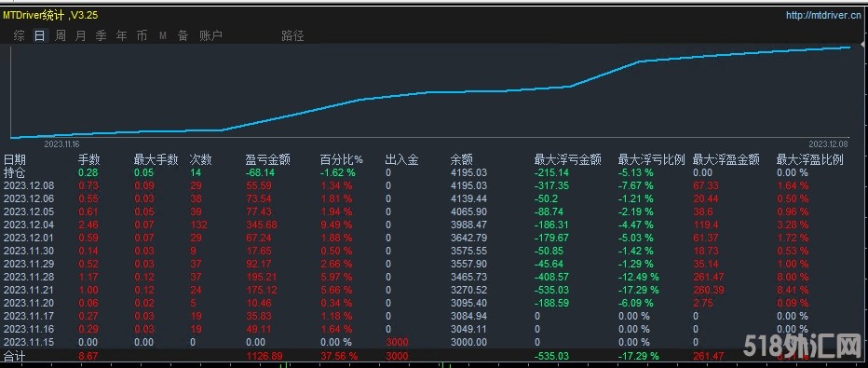This screenshot has height=368, width=868.
Task: Click total percentage 37.56 %
Action: point(339,356)
